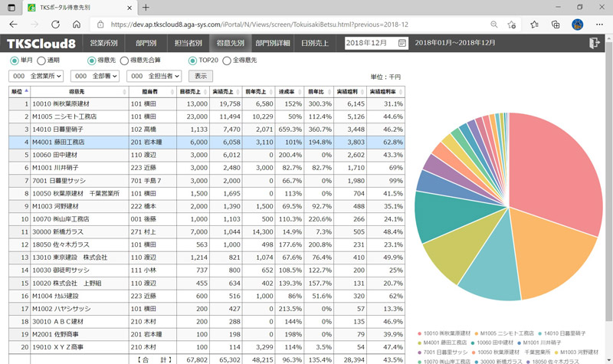Sort table by 実績粗利率 column header
613x364 pixels.
tap(385, 91)
